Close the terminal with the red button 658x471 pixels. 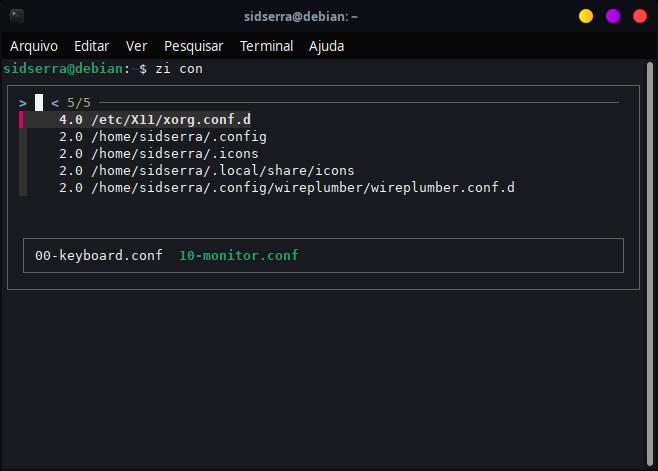tap(640, 16)
